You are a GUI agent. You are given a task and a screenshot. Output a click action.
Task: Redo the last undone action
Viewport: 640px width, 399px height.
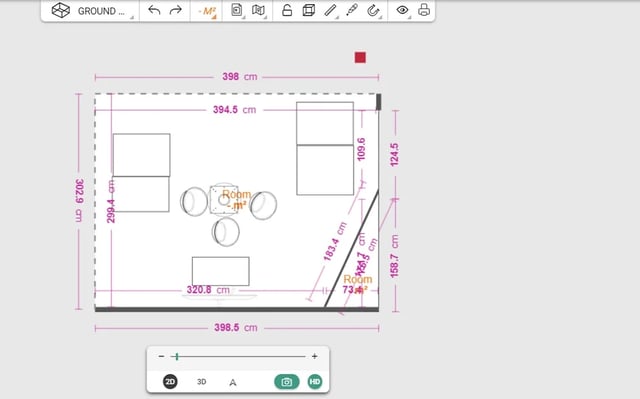click(176, 10)
